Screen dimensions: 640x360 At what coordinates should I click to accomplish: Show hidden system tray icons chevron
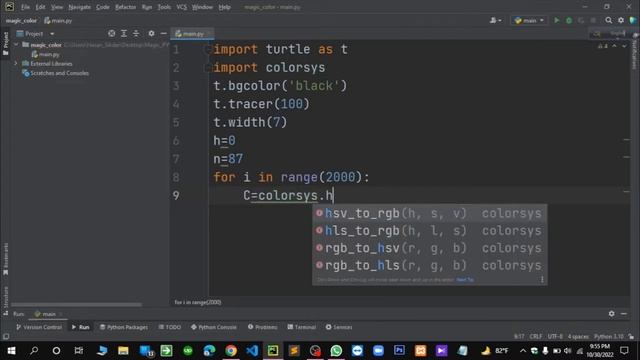[x=523, y=351]
